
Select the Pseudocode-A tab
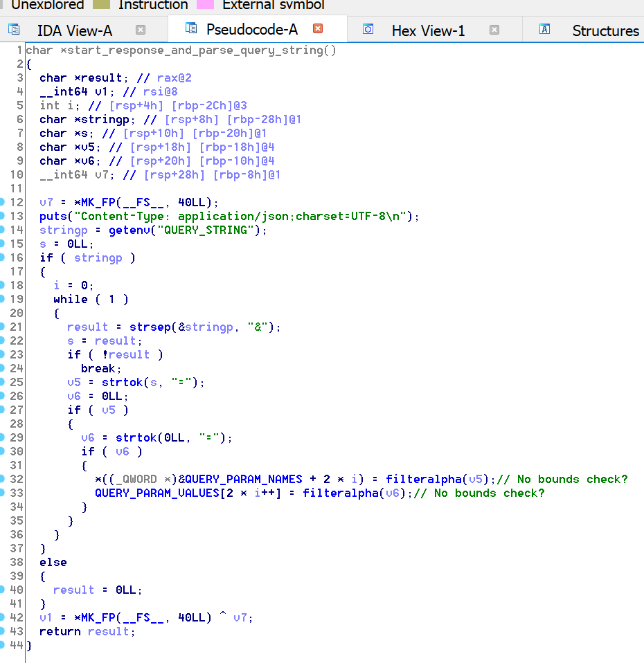tap(252, 29)
